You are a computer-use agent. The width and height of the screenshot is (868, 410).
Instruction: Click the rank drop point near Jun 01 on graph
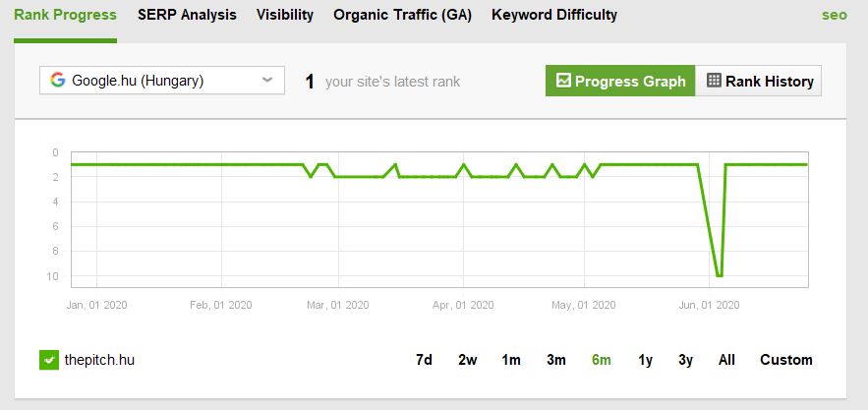[x=720, y=275]
